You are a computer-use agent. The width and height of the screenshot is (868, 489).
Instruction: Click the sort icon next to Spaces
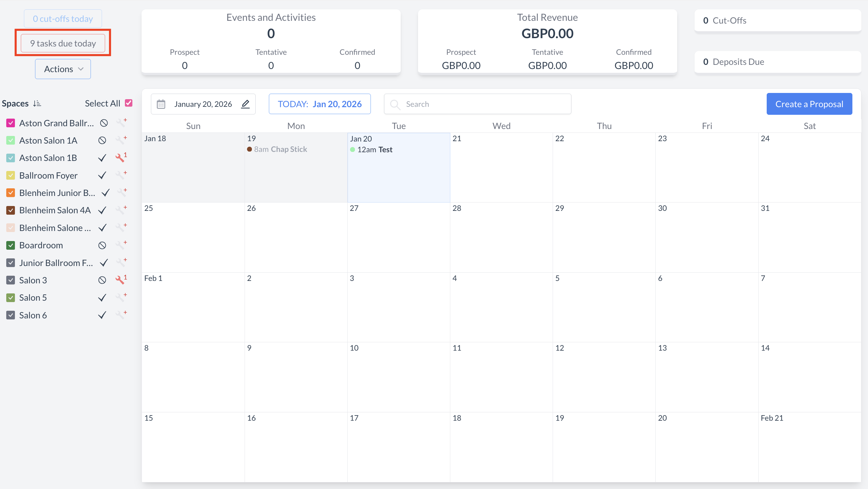pyautogui.click(x=37, y=103)
